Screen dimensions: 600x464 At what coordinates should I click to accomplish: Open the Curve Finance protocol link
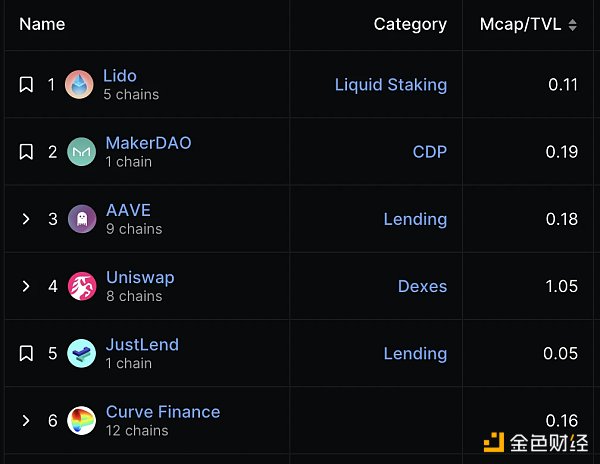tap(163, 411)
